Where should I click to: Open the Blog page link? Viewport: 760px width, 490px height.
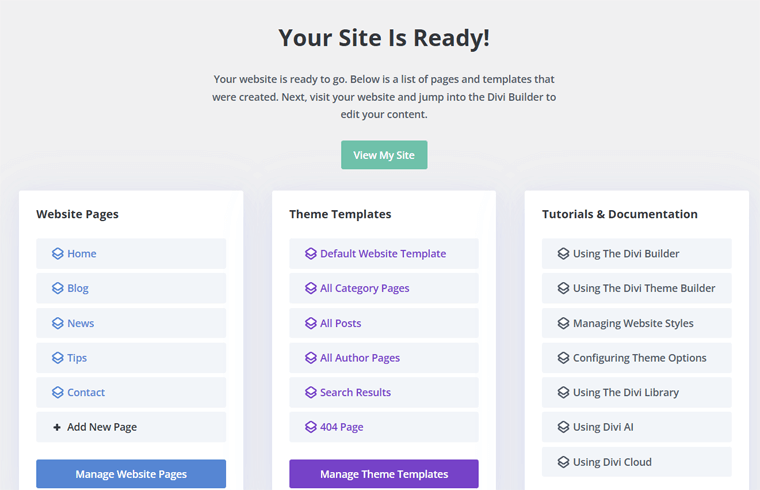coord(131,288)
